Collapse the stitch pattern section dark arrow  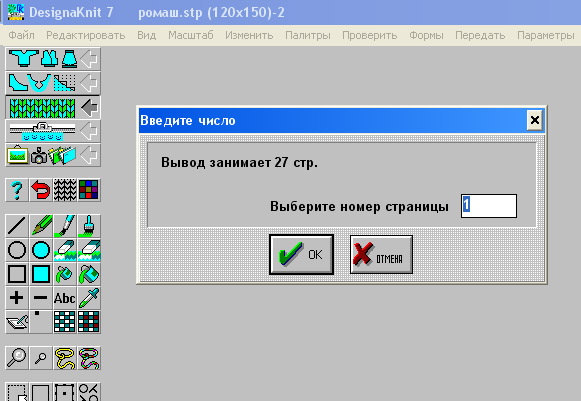pos(89,107)
